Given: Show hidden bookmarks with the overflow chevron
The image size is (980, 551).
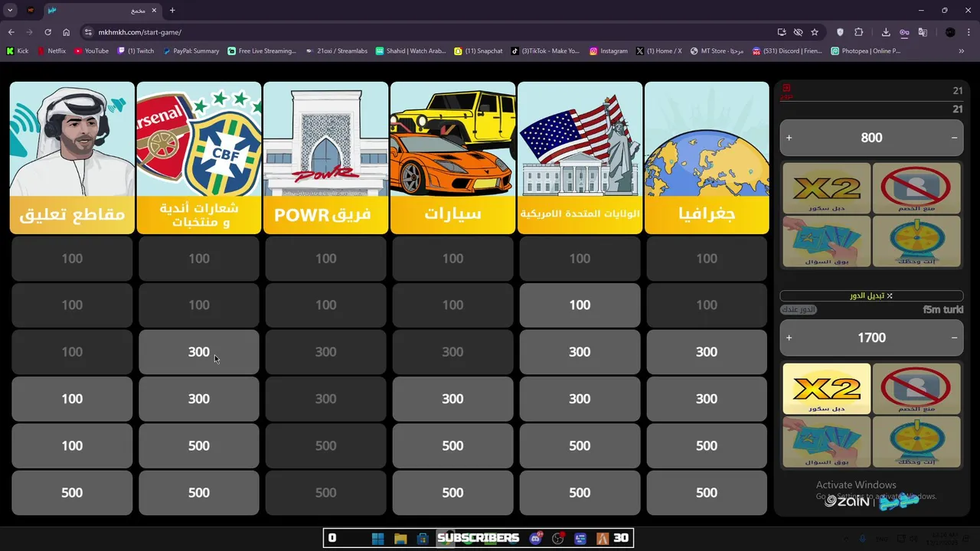Looking at the screenshot, I should point(961,51).
